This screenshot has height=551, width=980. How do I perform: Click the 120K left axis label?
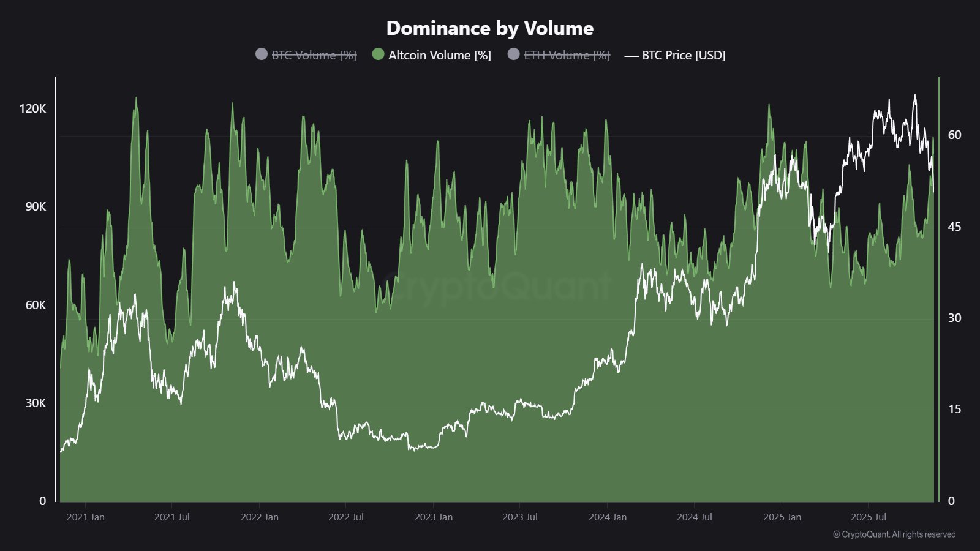[x=33, y=109]
